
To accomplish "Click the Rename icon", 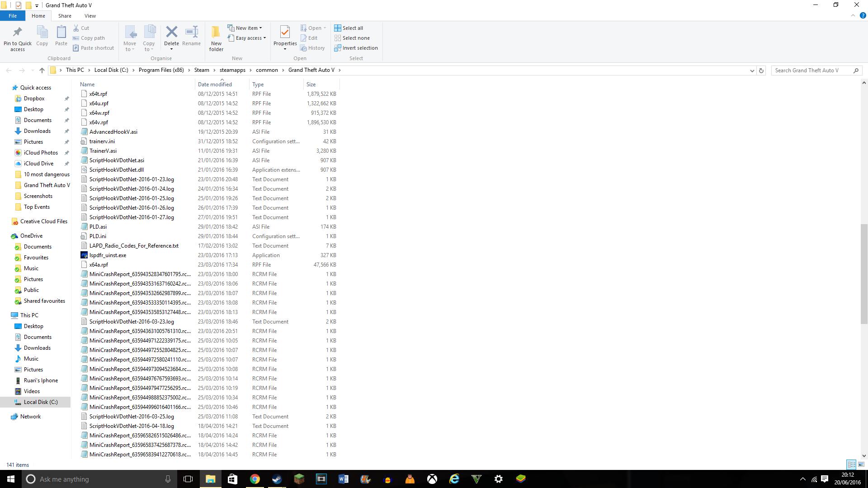I will tap(191, 36).
